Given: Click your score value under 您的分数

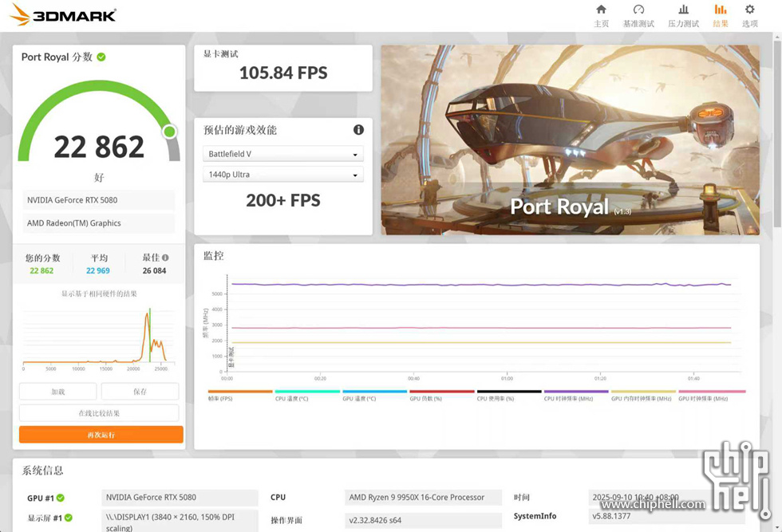Looking at the screenshot, I should tap(41, 270).
